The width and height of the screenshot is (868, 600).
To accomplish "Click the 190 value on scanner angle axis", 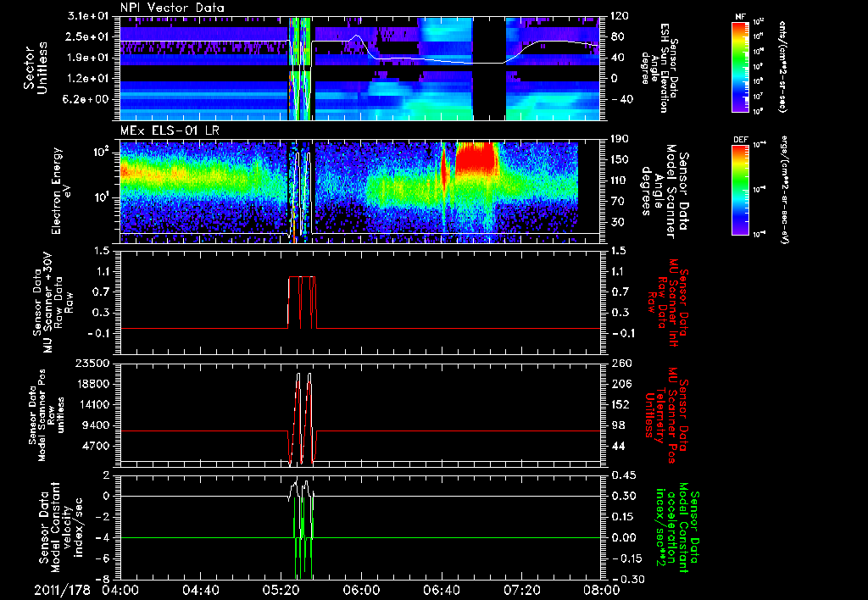I will tap(620, 140).
